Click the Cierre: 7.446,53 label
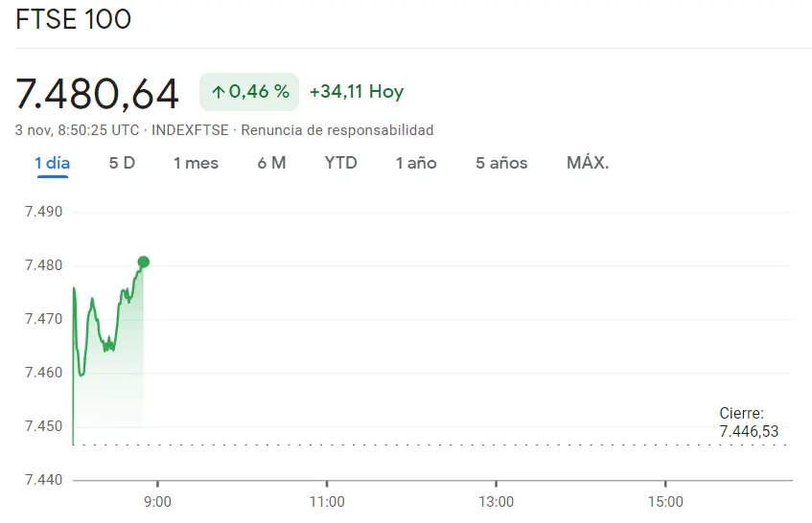The width and height of the screenshot is (812, 523). tap(749, 422)
